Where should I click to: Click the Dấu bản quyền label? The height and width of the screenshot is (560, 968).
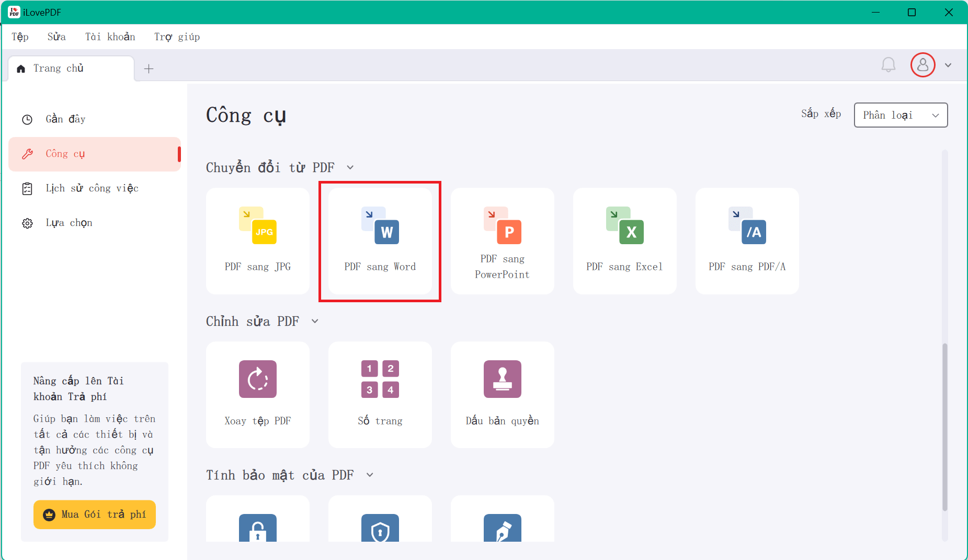coord(503,421)
